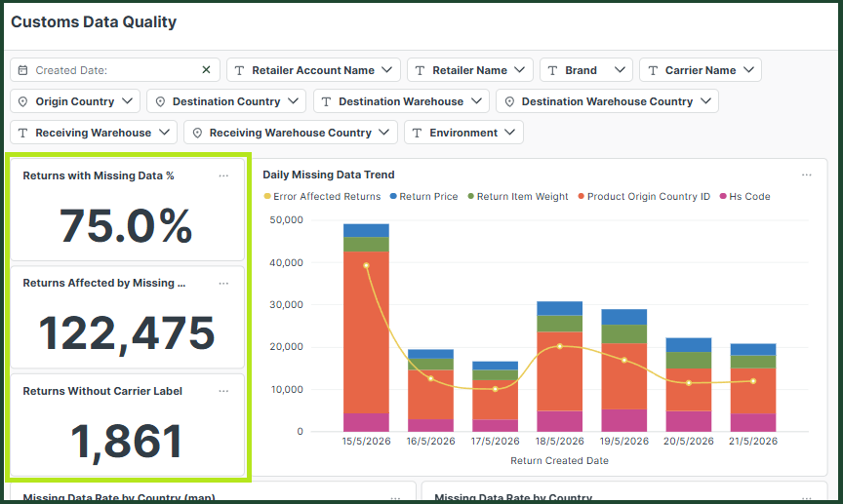Image resolution: width=843 pixels, height=504 pixels.
Task: Toggle Product Origin Country ID legend series
Action: [x=644, y=197]
